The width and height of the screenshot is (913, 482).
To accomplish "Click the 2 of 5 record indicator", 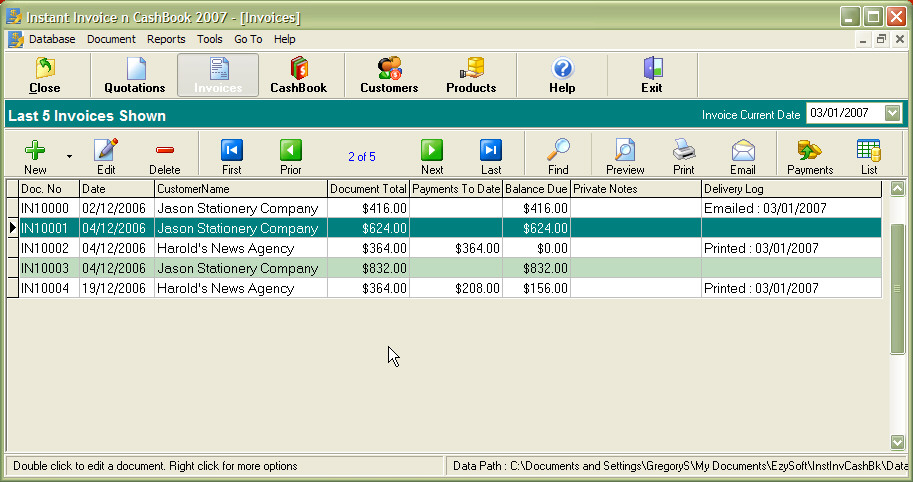I will 362,157.
